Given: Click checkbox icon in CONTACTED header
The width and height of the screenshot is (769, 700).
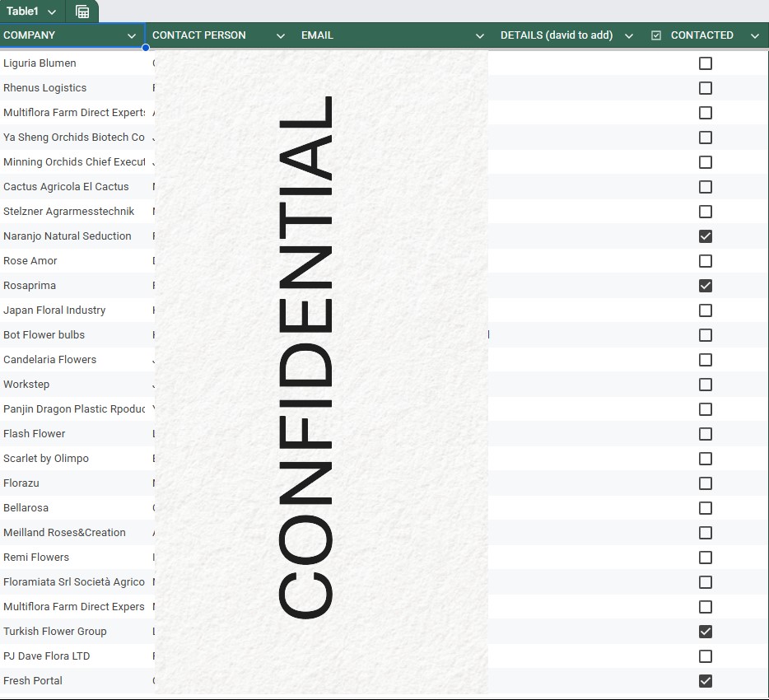Looking at the screenshot, I should pyautogui.click(x=655, y=35).
